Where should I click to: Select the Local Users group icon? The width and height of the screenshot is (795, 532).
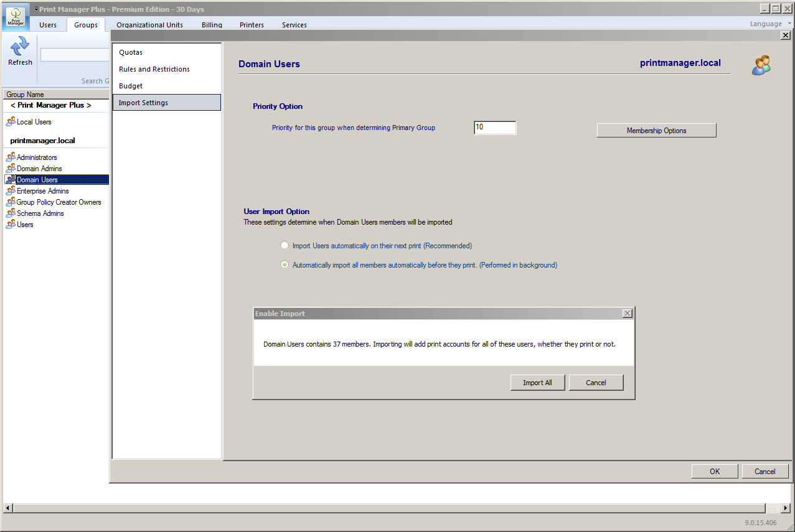pyautogui.click(x=11, y=122)
